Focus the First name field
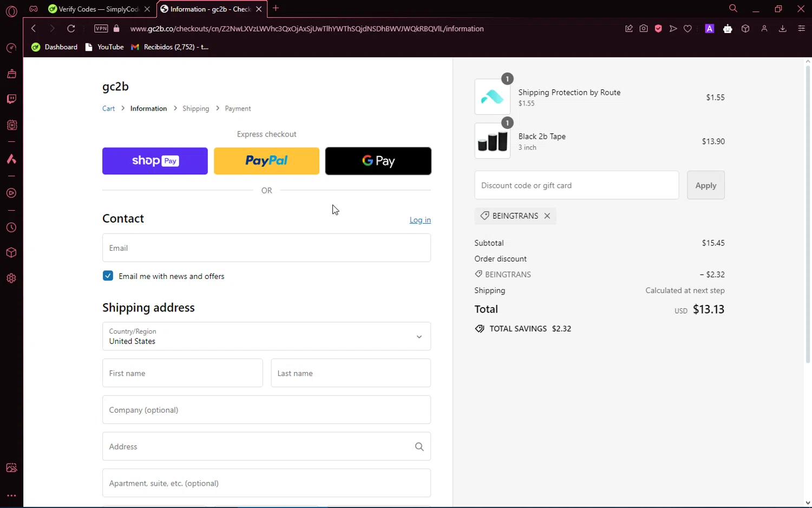Image resolution: width=812 pixels, height=508 pixels. pos(182,373)
